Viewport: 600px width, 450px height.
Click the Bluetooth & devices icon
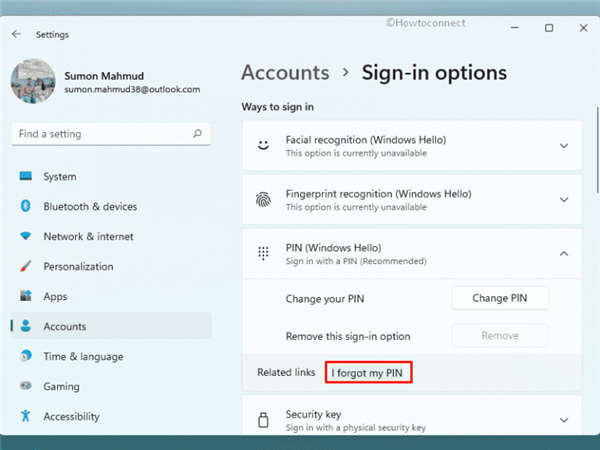tap(26, 207)
